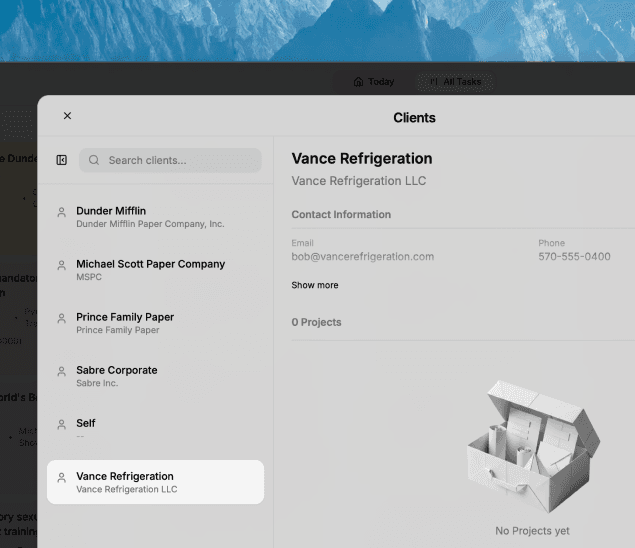Image resolution: width=635 pixels, height=548 pixels.
Task: Click the phone number 570-555-0400
Action: click(574, 257)
